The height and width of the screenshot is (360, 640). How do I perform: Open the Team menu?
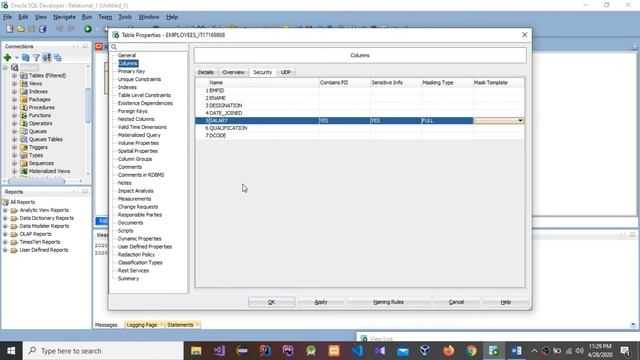click(105, 17)
